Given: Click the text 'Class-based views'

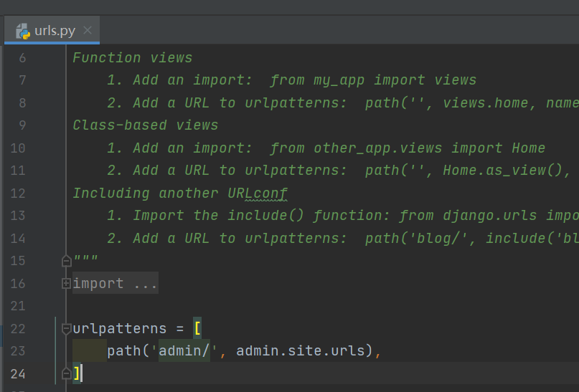Looking at the screenshot, I should tap(145, 125).
